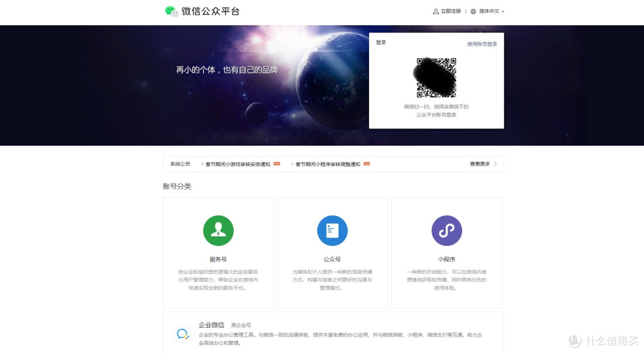Select the 公众号 card title

pos(332,260)
